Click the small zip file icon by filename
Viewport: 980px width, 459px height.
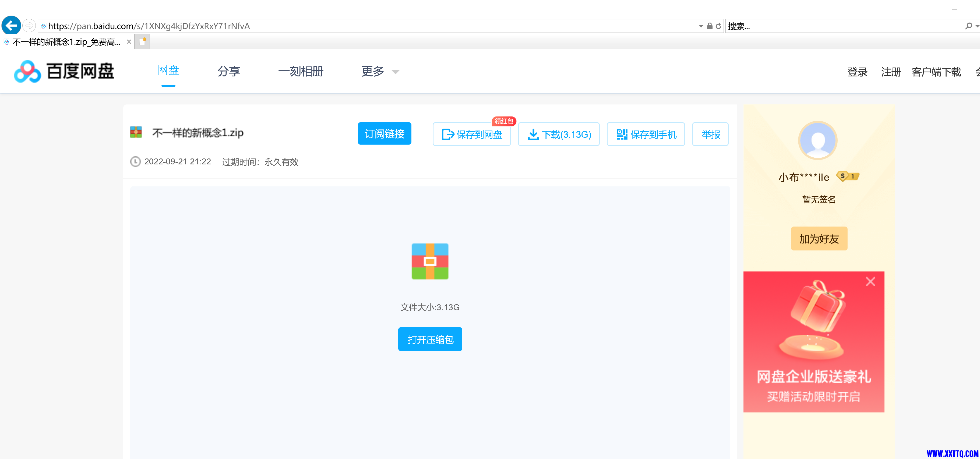[x=136, y=132]
